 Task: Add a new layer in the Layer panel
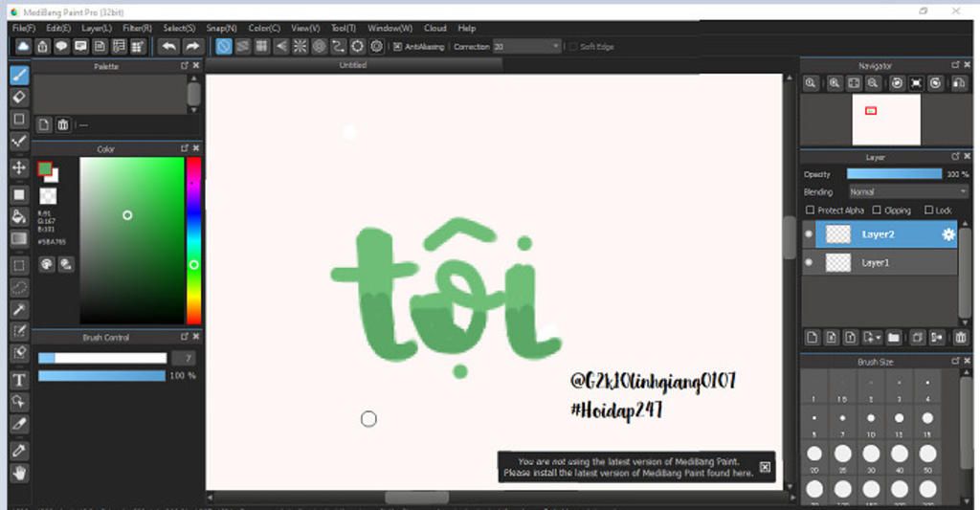(x=812, y=338)
